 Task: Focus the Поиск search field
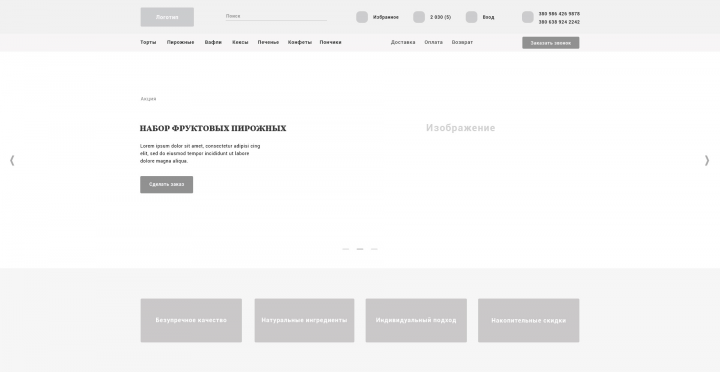pos(276,17)
